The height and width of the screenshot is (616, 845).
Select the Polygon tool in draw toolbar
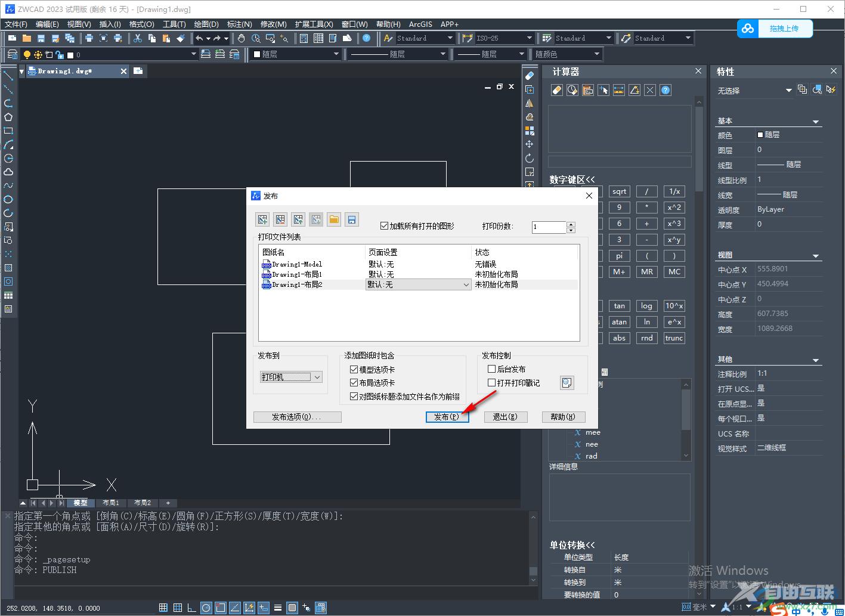click(x=8, y=117)
